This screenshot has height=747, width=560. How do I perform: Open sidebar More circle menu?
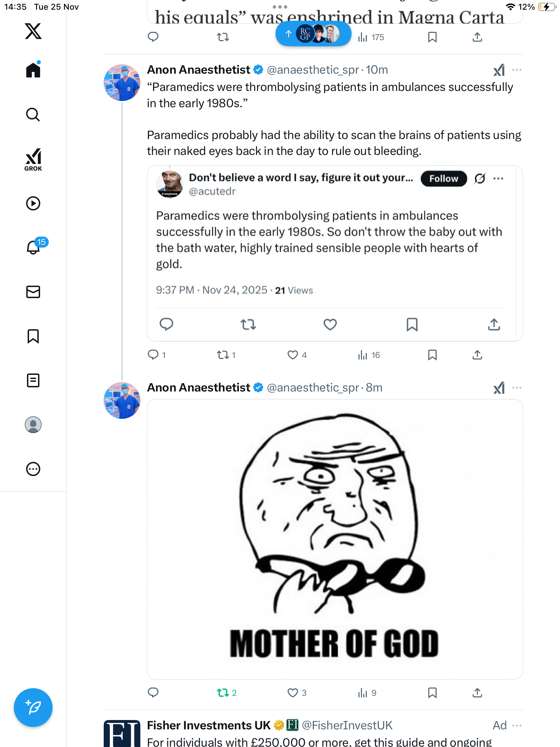tap(33, 469)
